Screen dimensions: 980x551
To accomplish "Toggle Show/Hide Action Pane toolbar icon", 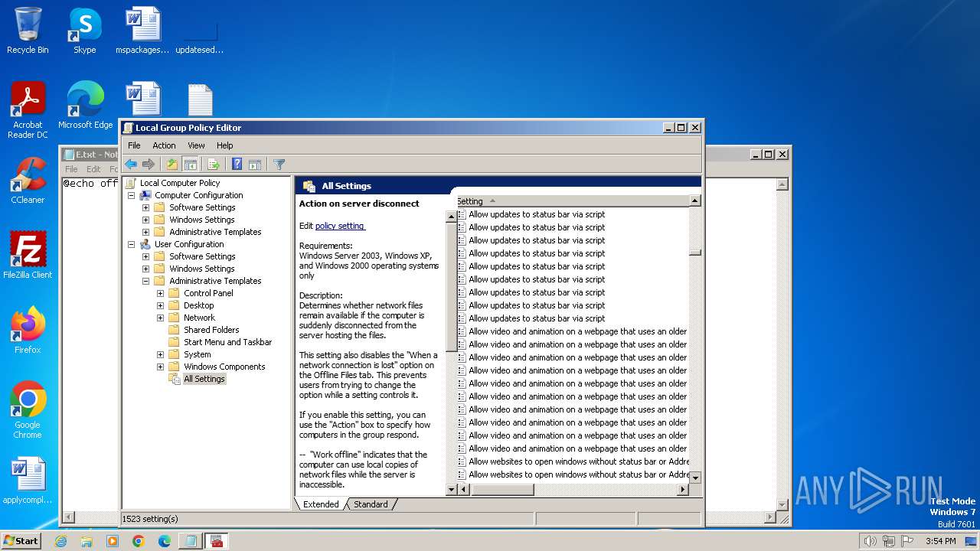I will click(255, 165).
